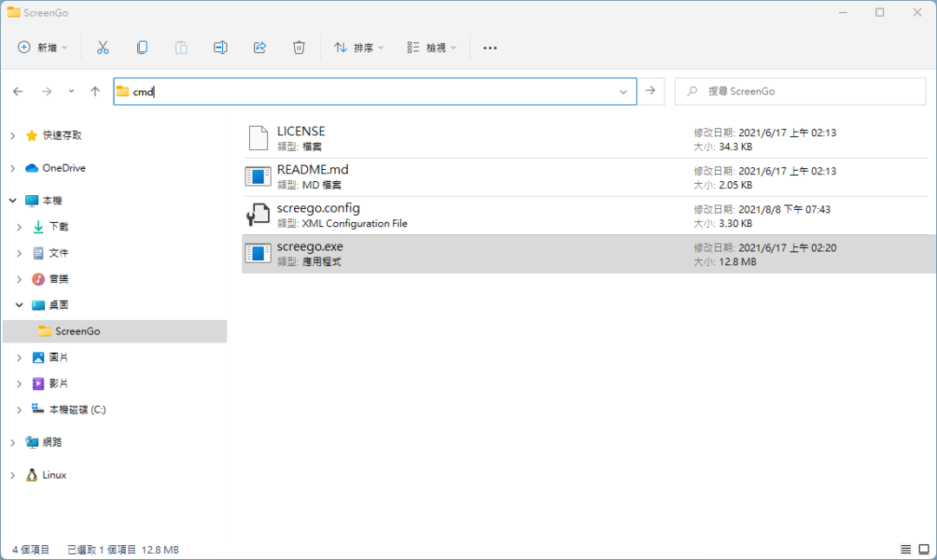This screenshot has height=560, width=937.
Task: Click the screego.exe application icon
Action: click(x=259, y=253)
